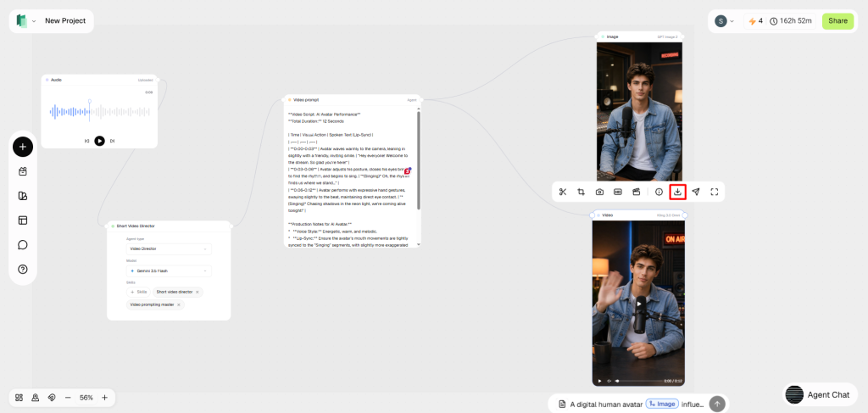Click the red notification badge on prompt node

tap(407, 171)
